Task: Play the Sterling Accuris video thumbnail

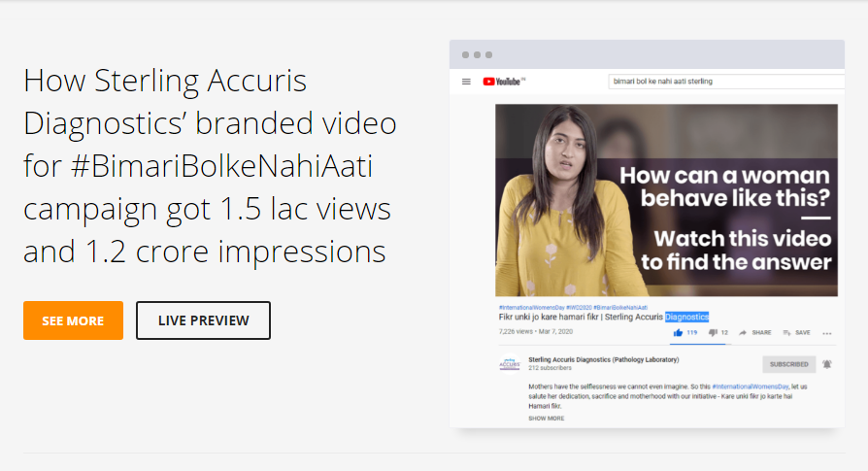Action: pyautogui.click(x=666, y=200)
